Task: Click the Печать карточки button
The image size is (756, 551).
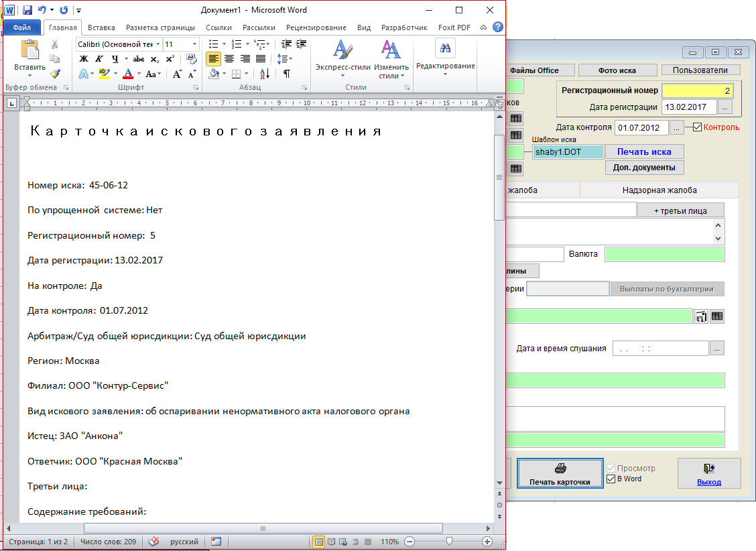Action: [x=560, y=473]
